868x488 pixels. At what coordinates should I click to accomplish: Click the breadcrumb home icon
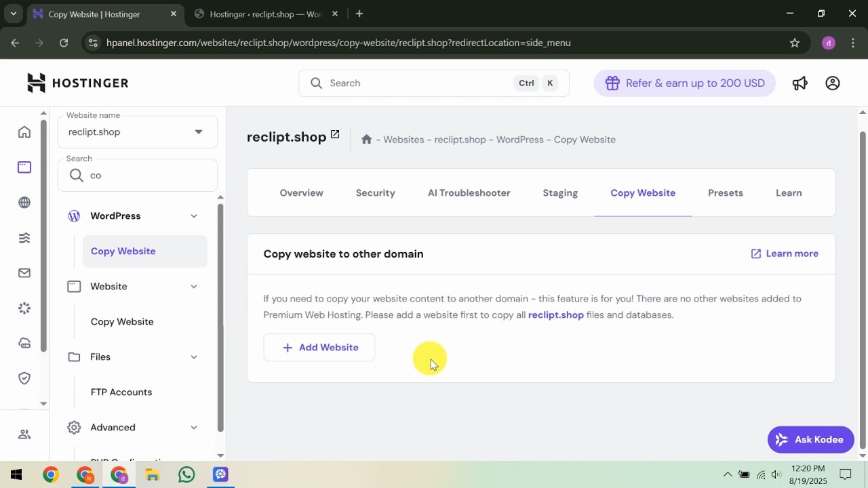(x=366, y=139)
